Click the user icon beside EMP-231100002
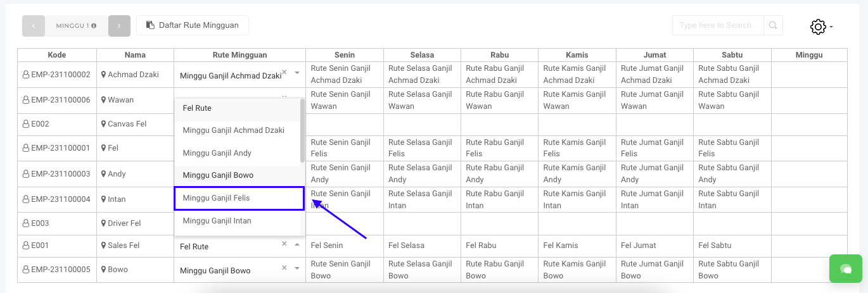868x293 pixels. pyautogui.click(x=26, y=75)
